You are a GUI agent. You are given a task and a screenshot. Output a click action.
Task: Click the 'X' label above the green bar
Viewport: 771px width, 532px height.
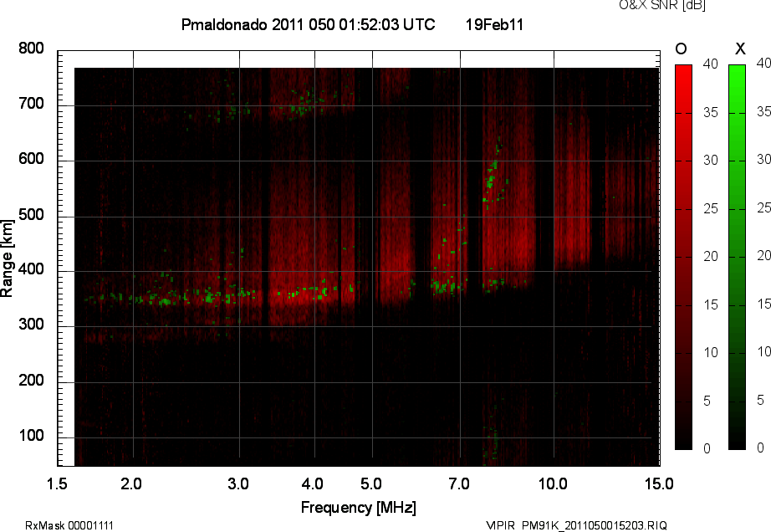(x=740, y=49)
